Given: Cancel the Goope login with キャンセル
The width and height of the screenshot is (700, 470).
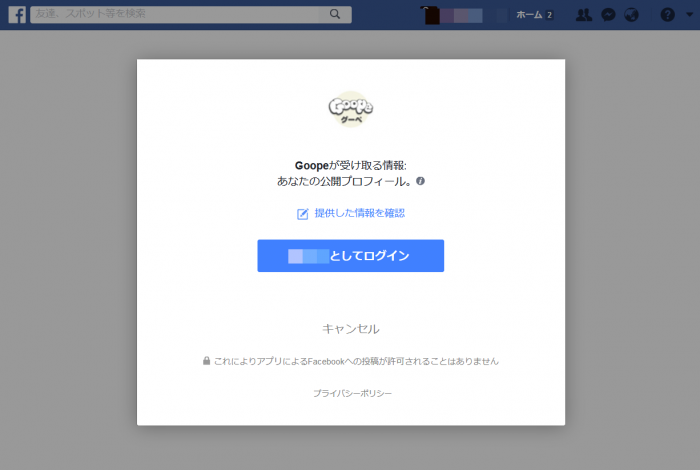Looking at the screenshot, I should pyautogui.click(x=350, y=329).
